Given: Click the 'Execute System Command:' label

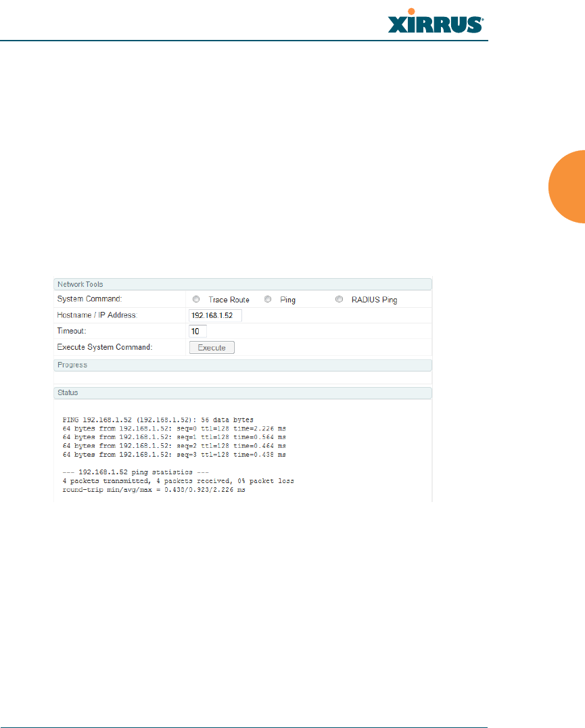Looking at the screenshot, I should (105, 347).
